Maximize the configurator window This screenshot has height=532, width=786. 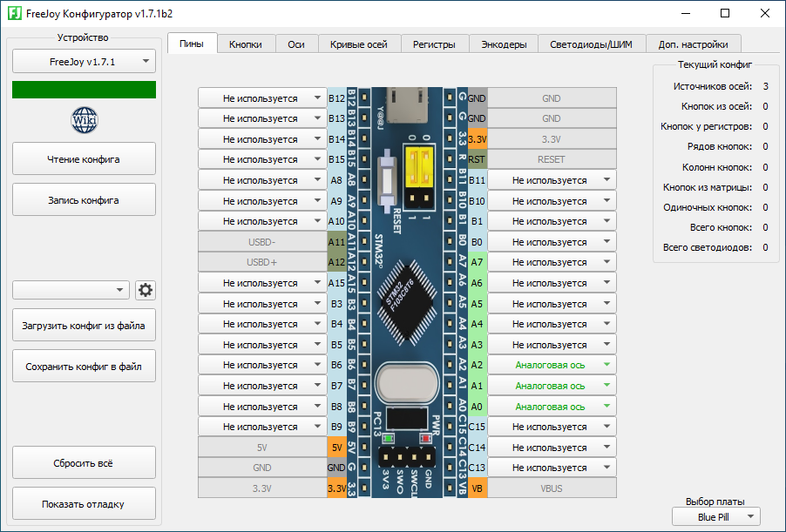pyautogui.click(x=725, y=13)
